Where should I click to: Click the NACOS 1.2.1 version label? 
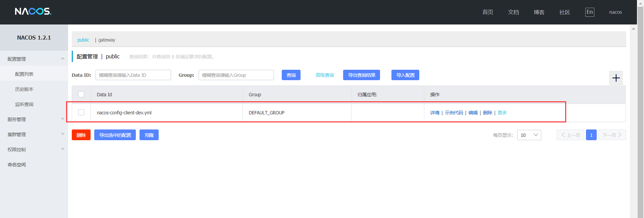point(34,38)
